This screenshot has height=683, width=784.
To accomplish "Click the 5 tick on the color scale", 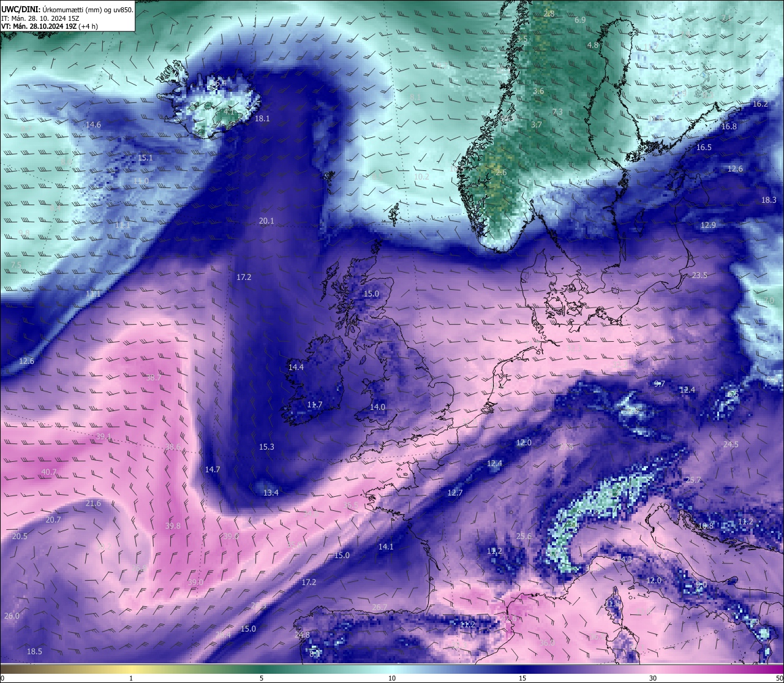I will [x=262, y=678].
